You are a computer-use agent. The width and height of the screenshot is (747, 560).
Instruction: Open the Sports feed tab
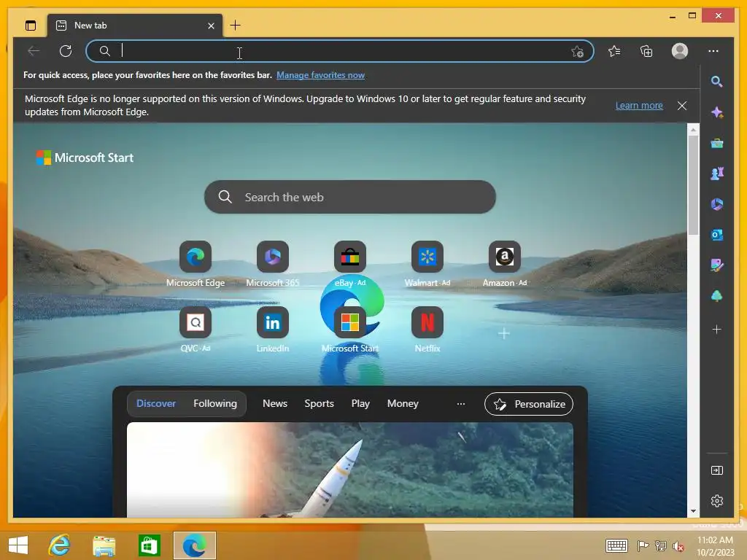pyautogui.click(x=320, y=404)
